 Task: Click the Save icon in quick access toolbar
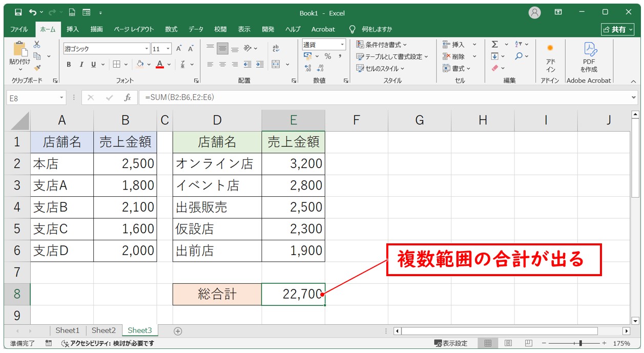point(18,12)
